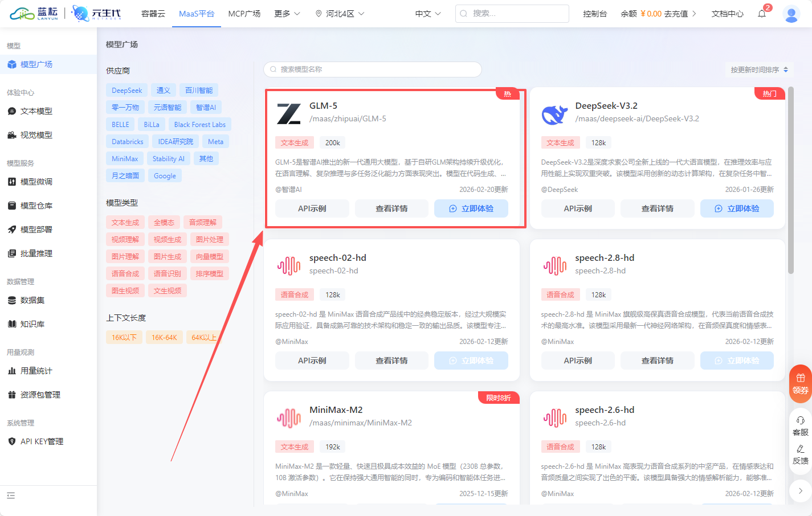Click 模型广场 cube icon in sidebar

12,64
